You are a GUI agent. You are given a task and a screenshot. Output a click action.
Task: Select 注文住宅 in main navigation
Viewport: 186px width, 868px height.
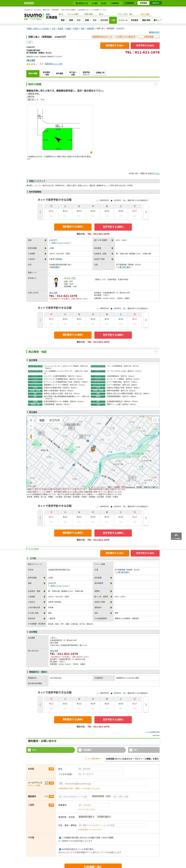(x=104, y=20)
